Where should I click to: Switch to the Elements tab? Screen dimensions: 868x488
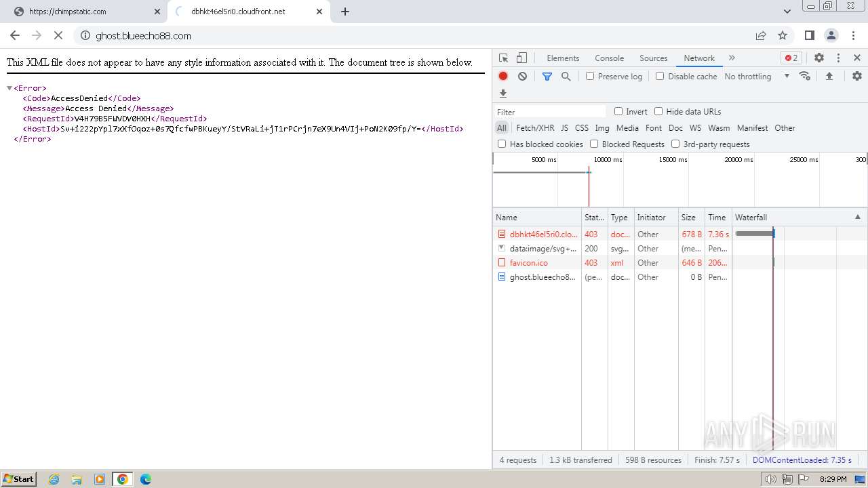click(x=563, y=58)
